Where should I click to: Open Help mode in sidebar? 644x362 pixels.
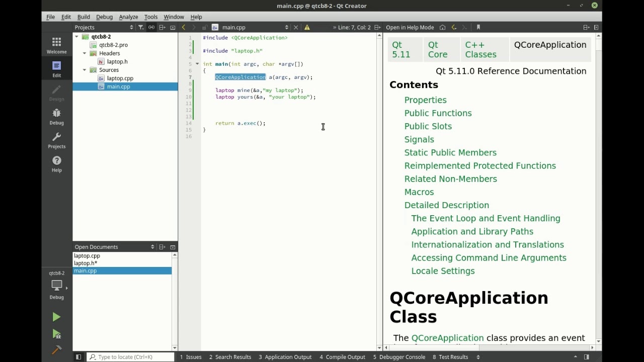(56, 164)
